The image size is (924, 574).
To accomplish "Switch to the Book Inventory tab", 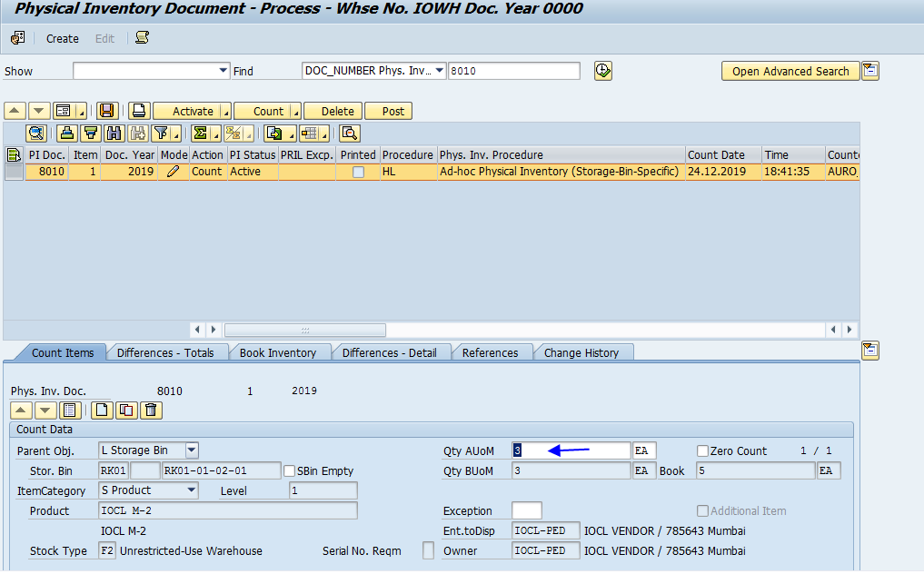I will (x=278, y=353).
